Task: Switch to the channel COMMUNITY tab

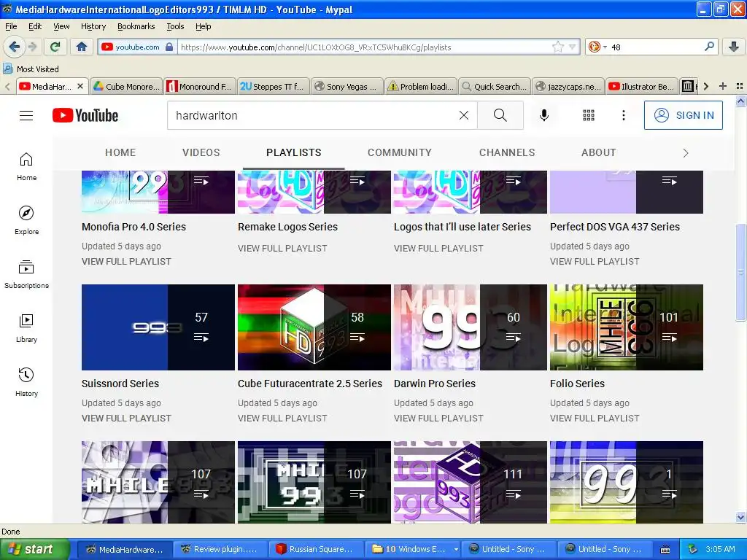Action: [x=399, y=152]
